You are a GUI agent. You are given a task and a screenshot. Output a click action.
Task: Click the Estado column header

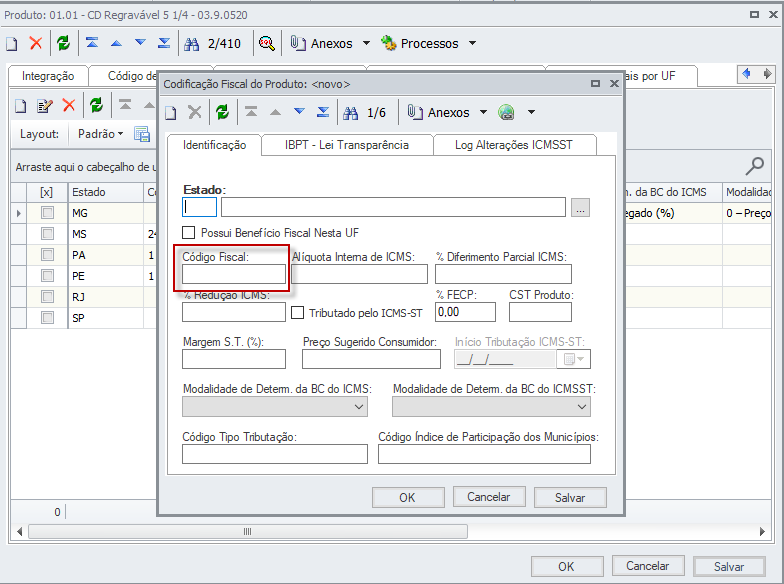tap(106, 192)
